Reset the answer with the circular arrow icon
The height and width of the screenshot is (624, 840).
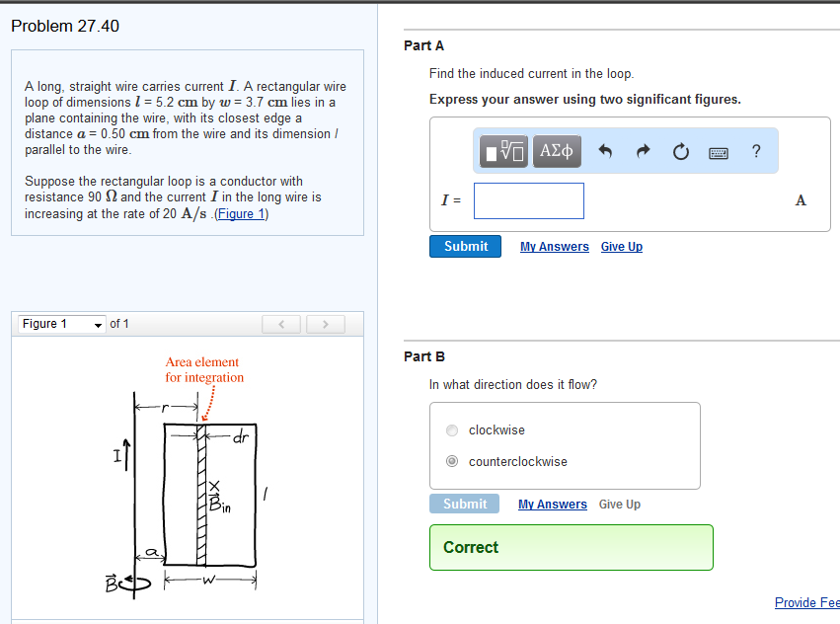pos(680,150)
